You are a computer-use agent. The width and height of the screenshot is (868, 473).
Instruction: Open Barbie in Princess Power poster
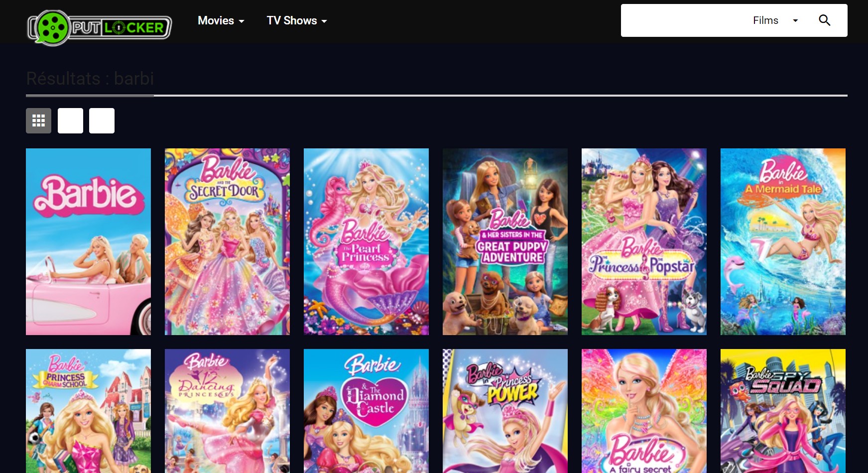(505, 411)
